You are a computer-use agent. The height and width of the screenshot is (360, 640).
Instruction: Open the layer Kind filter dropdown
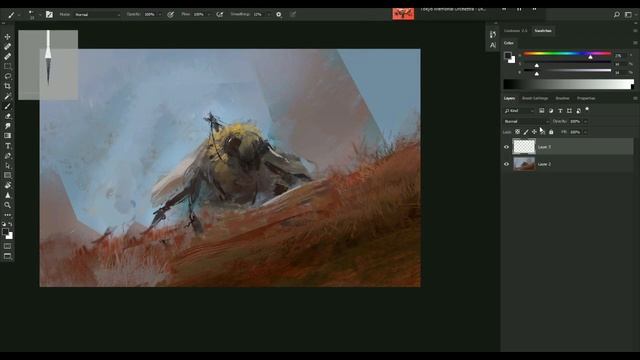tap(519, 111)
